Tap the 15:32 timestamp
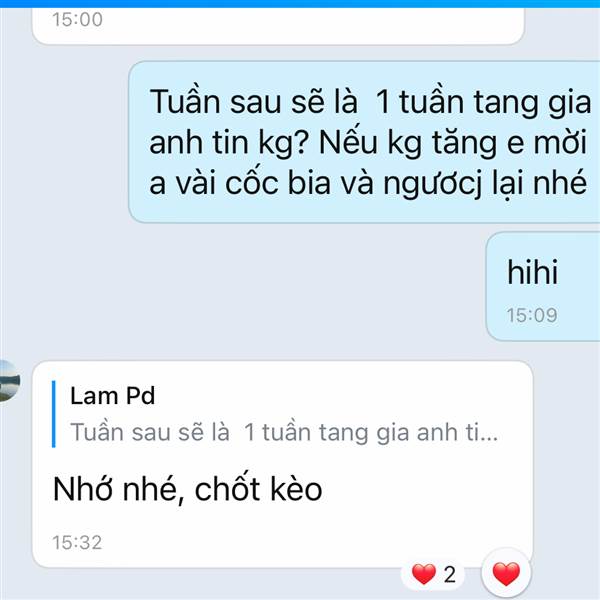Viewport: 600px width, 600px height. pos(77,542)
